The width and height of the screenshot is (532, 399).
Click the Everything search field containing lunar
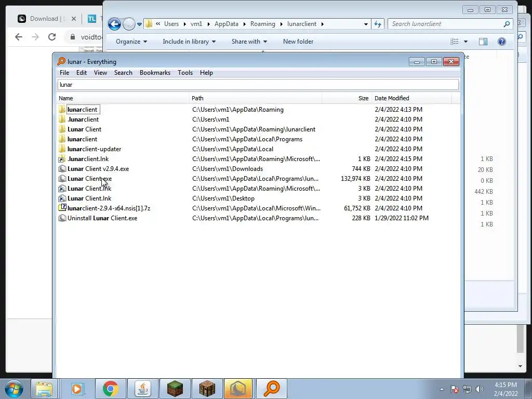pyautogui.click(x=258, y=85)
